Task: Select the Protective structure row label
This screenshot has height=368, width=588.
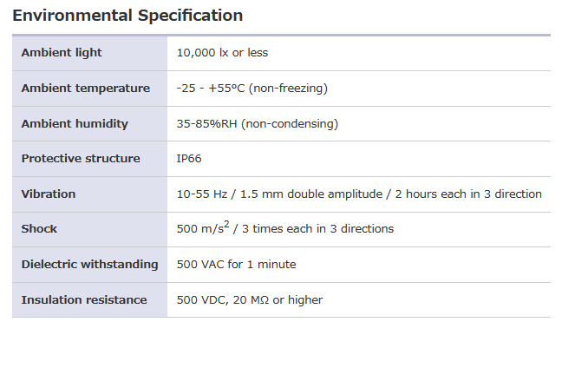Action: pyautogui.click(x=81, y=159)
